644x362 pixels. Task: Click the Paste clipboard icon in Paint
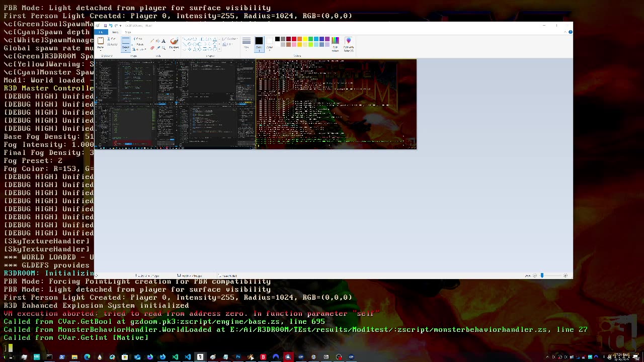(x=101, y=41)
